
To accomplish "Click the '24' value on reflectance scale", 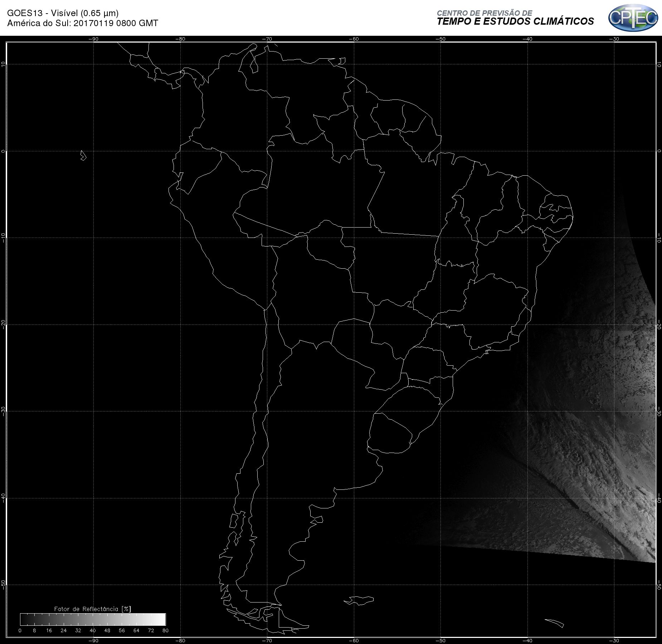I will pyautogui.click(x=64, y=630).
